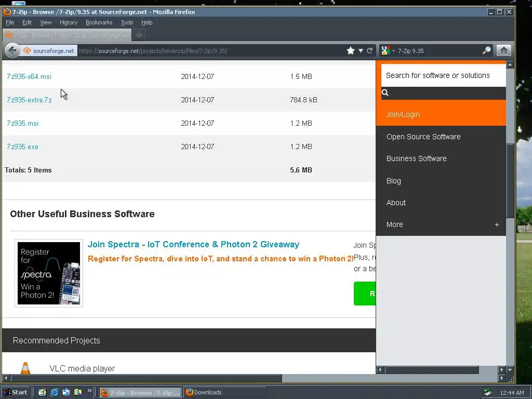Click the sidebar panel horizontal scrollbar thumb
532x399 pixels.
click(x=432, y=370)
